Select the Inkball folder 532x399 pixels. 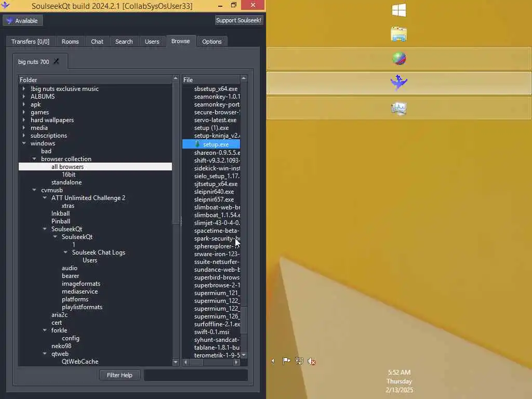tap(60, 214)
